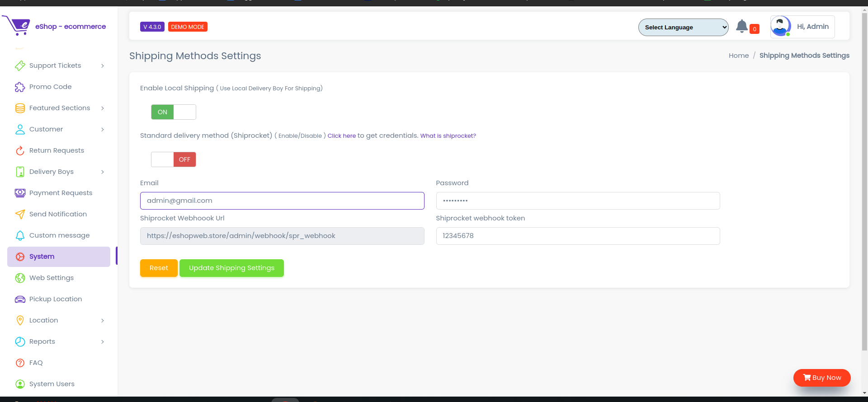The height and width of the screenshot is (402, 868).
Task: Click the orange Reset button
Action: point(159,268)
